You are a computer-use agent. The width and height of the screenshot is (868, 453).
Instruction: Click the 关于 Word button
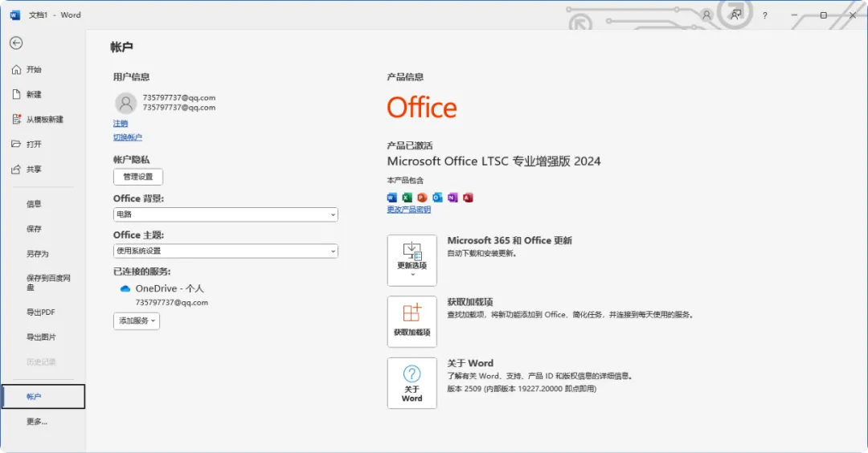pos(411,383)
